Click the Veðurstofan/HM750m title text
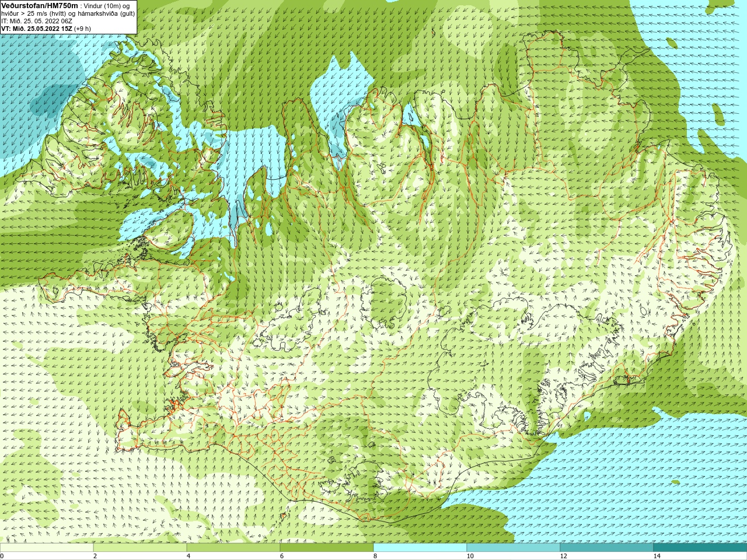The image size is (747, 560). (x=39, y=5)
